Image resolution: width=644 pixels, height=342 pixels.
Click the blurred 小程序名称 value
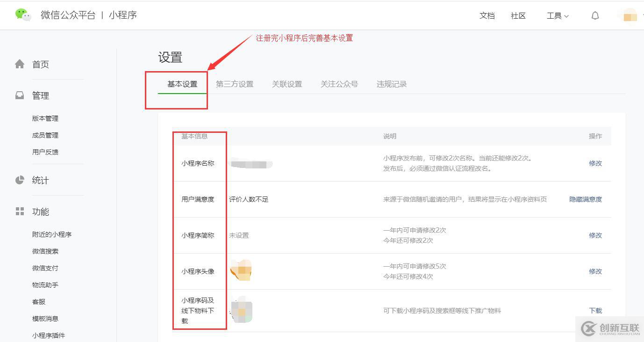coord(251,164)
